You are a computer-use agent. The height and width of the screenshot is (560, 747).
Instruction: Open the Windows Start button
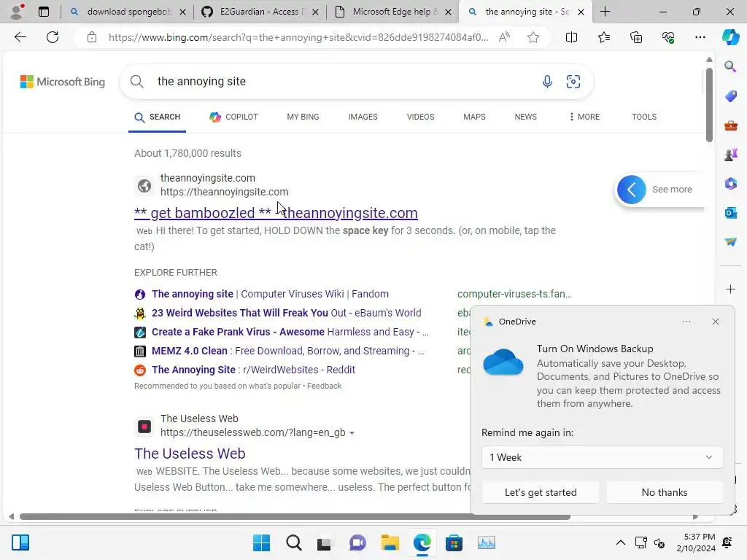[261, 542]
